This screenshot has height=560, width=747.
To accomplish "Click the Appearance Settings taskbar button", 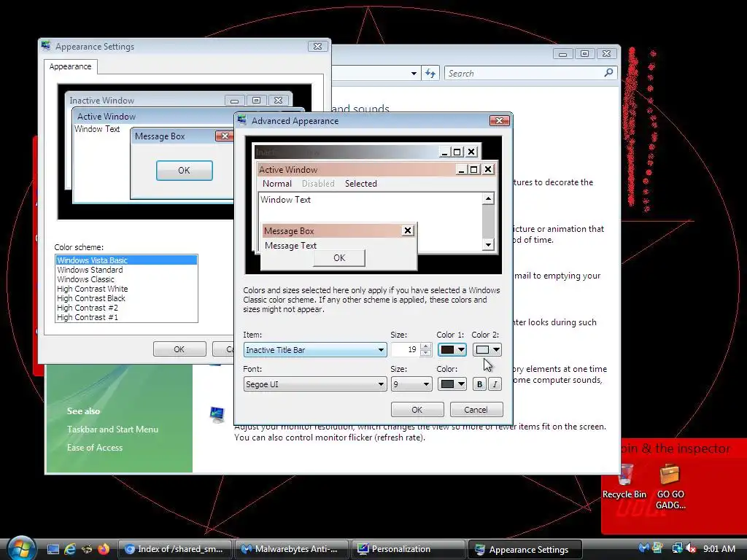I will 525,549.
